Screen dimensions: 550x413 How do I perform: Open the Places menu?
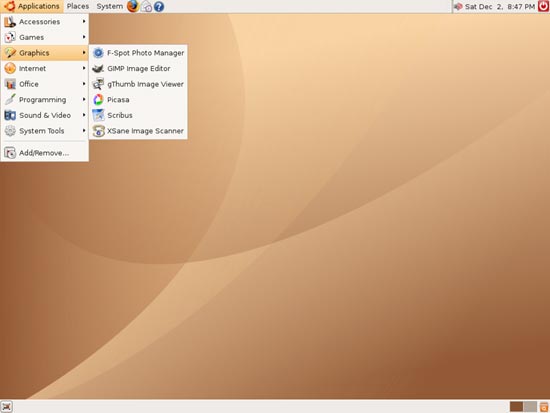point(78,6)
